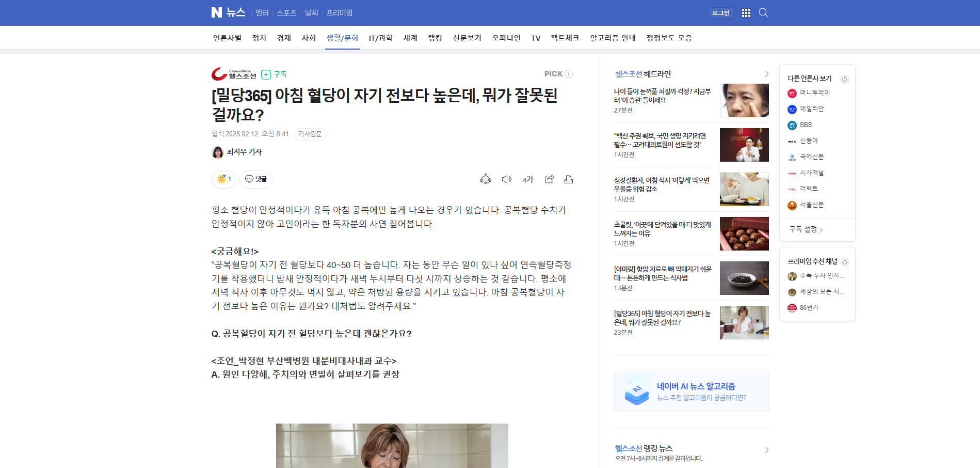The width and height of the screenshot is (980, 468).
Task: Refresh the 다른 언론사 보기 list
Action: tap(844, 79)
